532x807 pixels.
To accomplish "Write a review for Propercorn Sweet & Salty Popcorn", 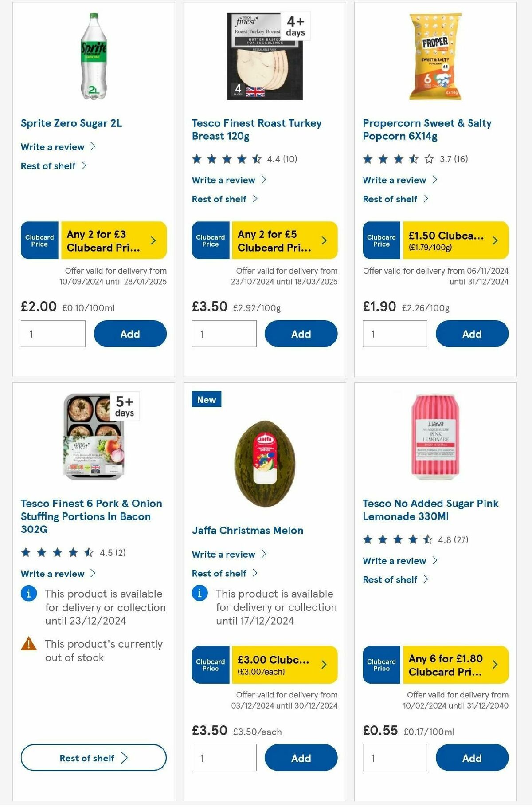I will 394,180.
